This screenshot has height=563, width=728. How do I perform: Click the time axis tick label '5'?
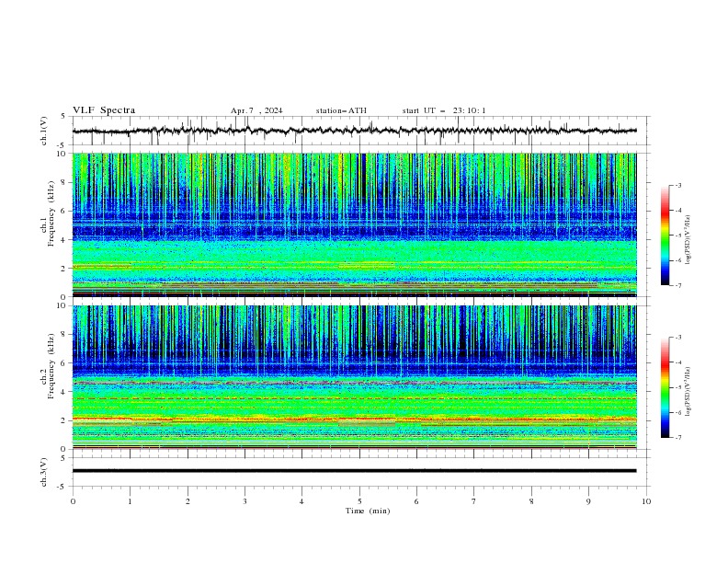click(x=359, y=501)
